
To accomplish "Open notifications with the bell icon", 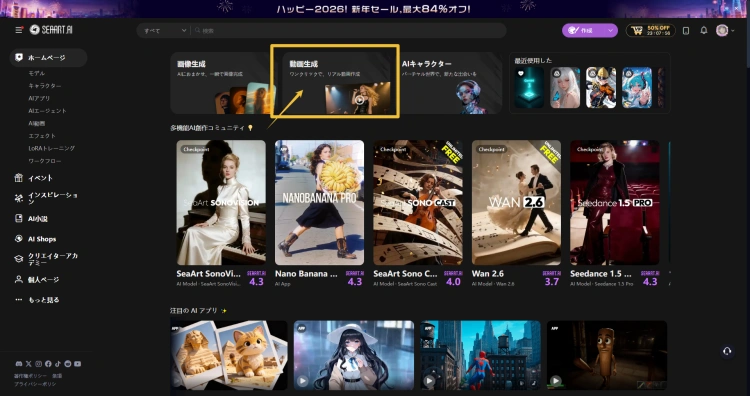I will coord(704,30).
